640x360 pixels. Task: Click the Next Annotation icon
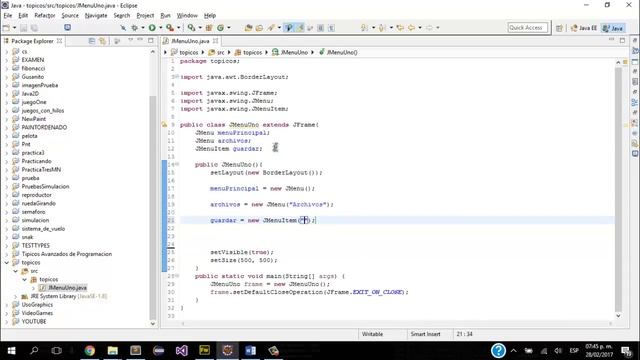click(364, 28)
